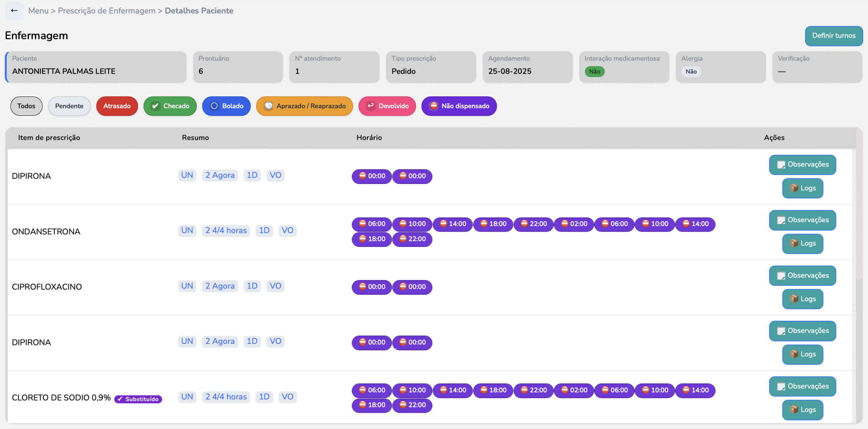
Task: Click the back arrow icon
Action: click(x=14, y=11)
